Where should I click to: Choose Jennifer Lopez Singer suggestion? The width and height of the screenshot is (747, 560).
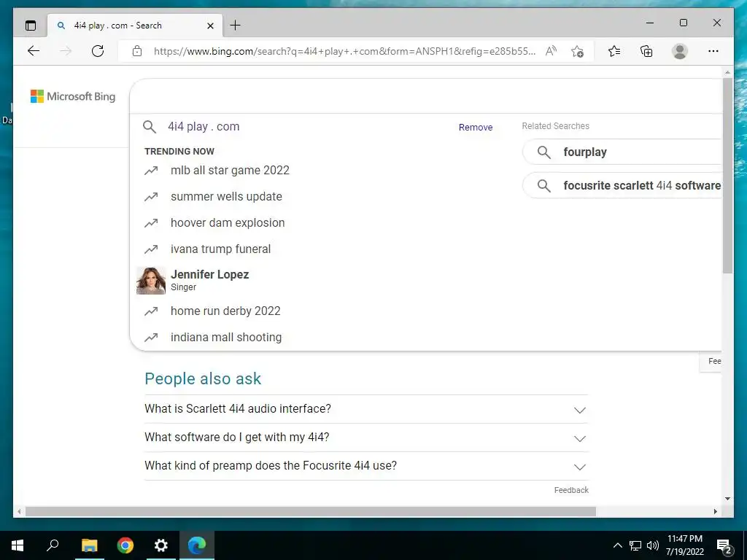[209, 280]
